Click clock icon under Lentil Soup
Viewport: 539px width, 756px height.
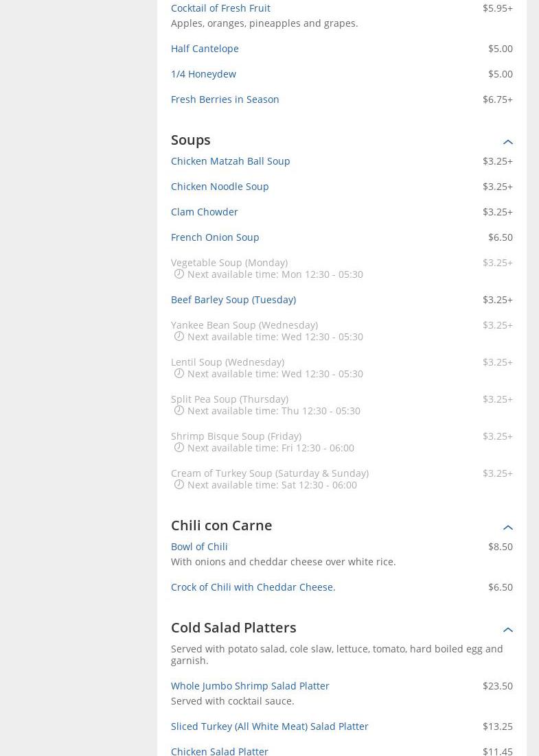tap(179, 373)
